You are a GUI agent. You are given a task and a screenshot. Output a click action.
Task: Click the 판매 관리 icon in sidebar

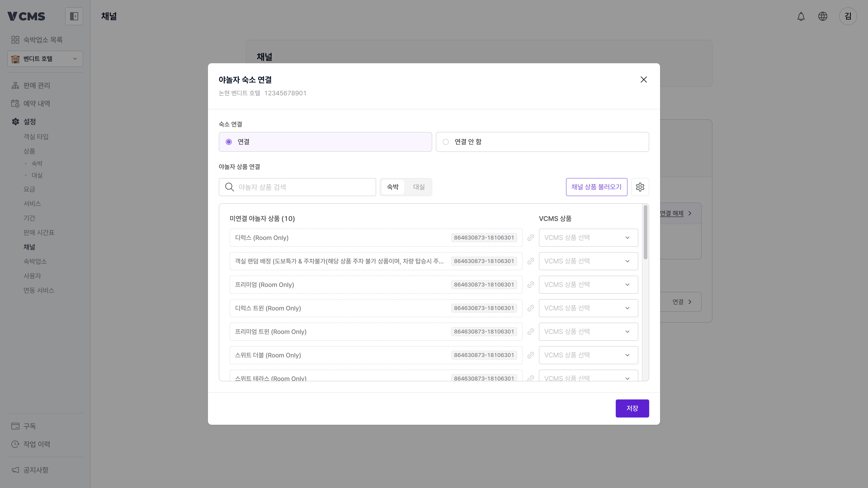click(15, 86)
